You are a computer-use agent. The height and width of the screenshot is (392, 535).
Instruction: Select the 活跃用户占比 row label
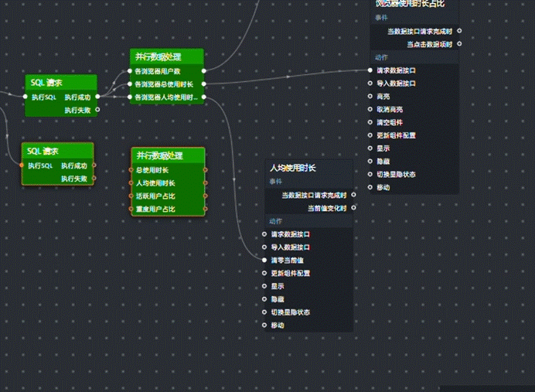155,196
